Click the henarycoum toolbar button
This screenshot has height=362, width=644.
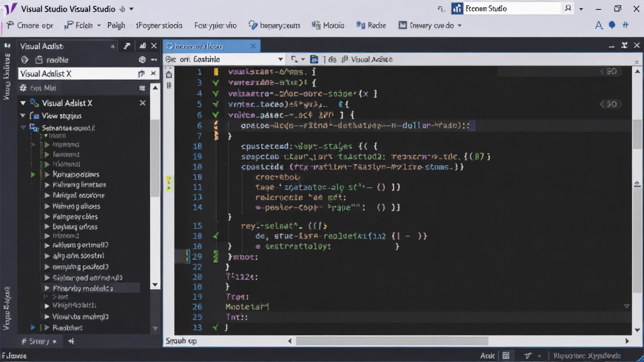point(274,25)
